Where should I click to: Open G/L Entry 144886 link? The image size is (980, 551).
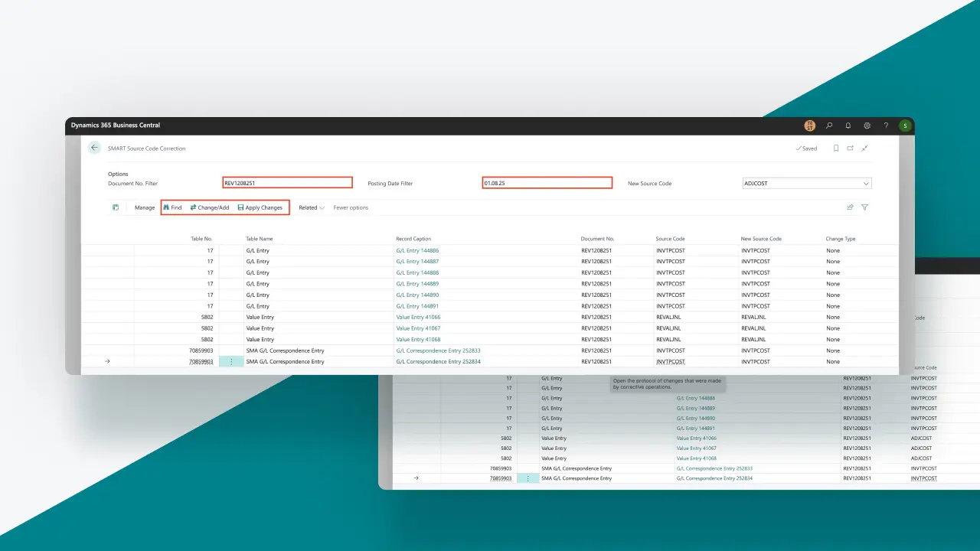417,250
